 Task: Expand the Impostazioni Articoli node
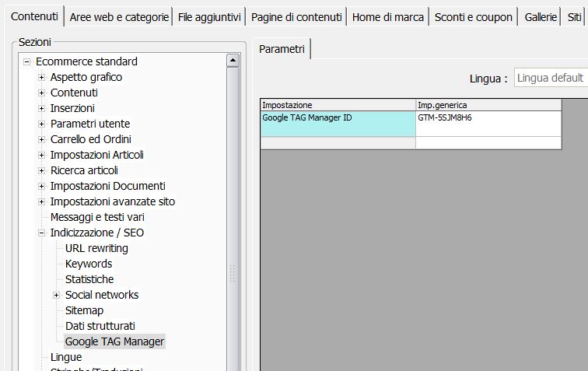pyautogui.click(x=42, y=156)
